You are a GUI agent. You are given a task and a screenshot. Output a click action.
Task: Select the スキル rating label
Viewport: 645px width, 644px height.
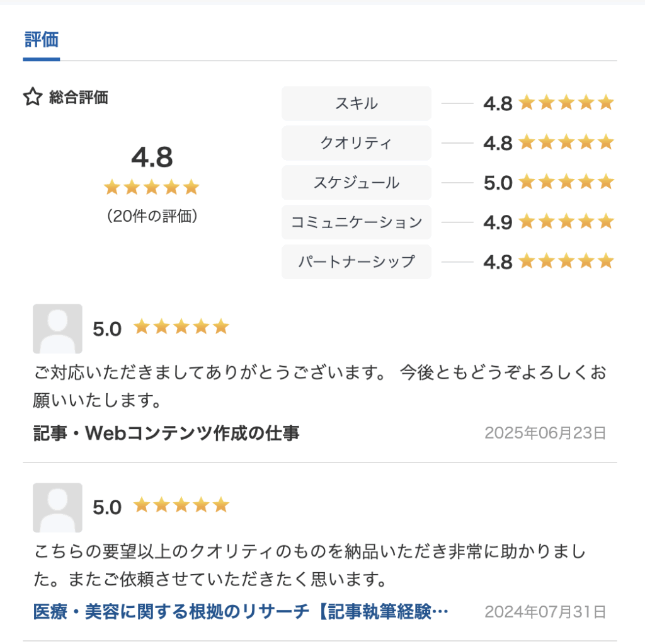pos(357,104)
